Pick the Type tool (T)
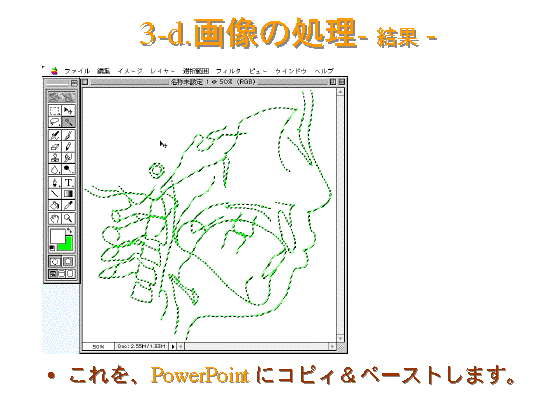 pos(68,182)
